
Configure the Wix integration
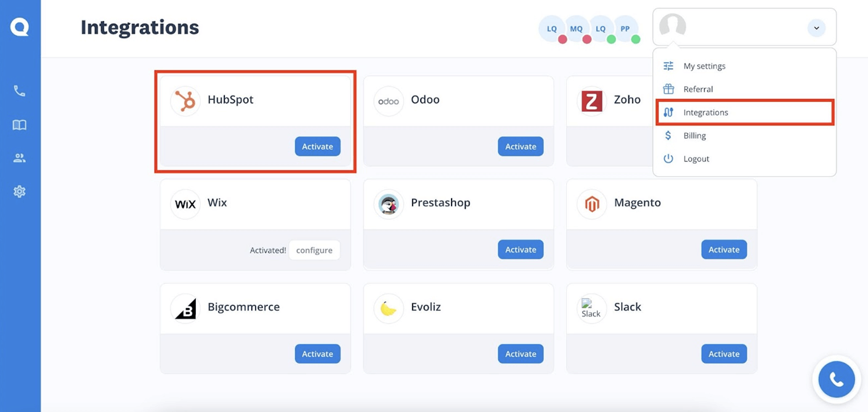tap(314, 250)
